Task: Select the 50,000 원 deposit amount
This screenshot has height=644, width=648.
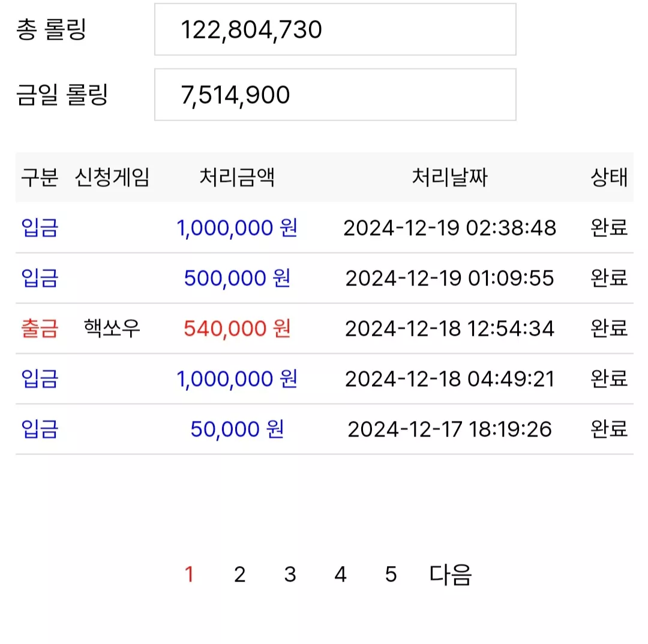Action: click(x=237, y=429)
